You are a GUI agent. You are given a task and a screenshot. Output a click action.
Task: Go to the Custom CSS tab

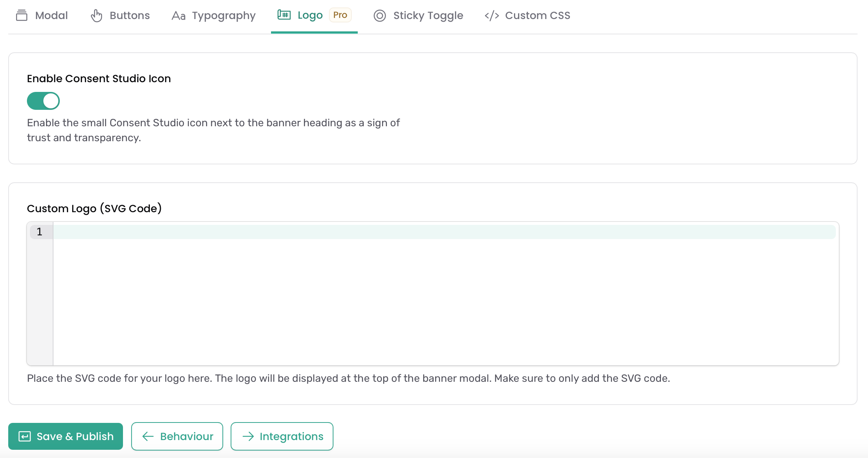click(527, 16)
